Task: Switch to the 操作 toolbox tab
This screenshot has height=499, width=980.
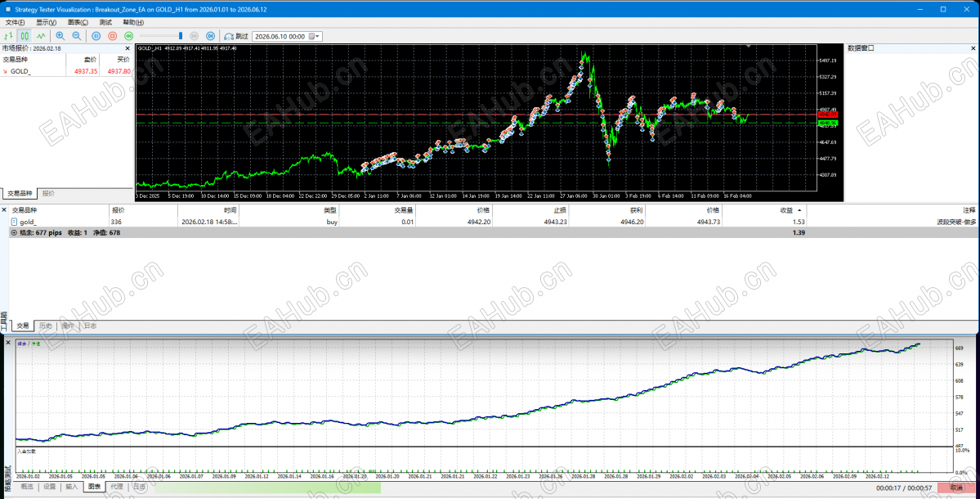Action: (68, 326)
